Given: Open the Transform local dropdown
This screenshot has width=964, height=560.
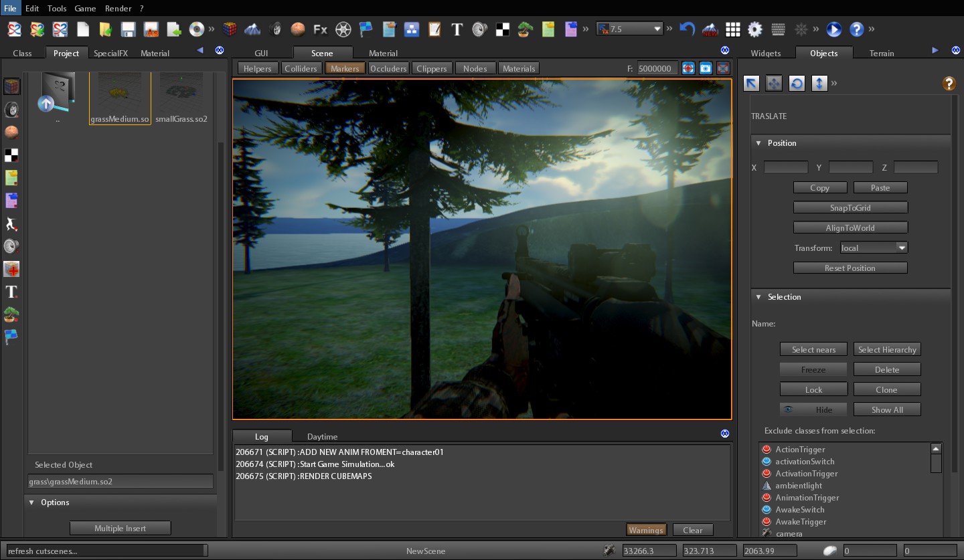Looking at the screenshot, I should [874, 248].
